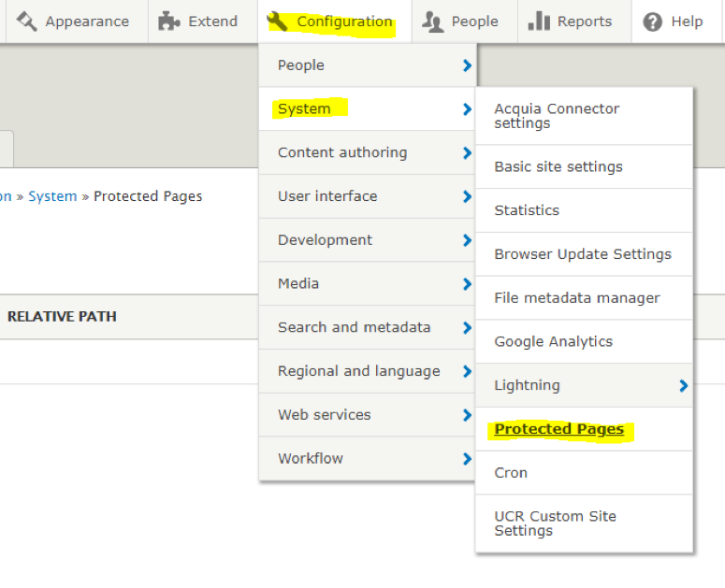Expand the Media submenu arrow
This screenshot has height=588, width=725.
pos(467,284)
